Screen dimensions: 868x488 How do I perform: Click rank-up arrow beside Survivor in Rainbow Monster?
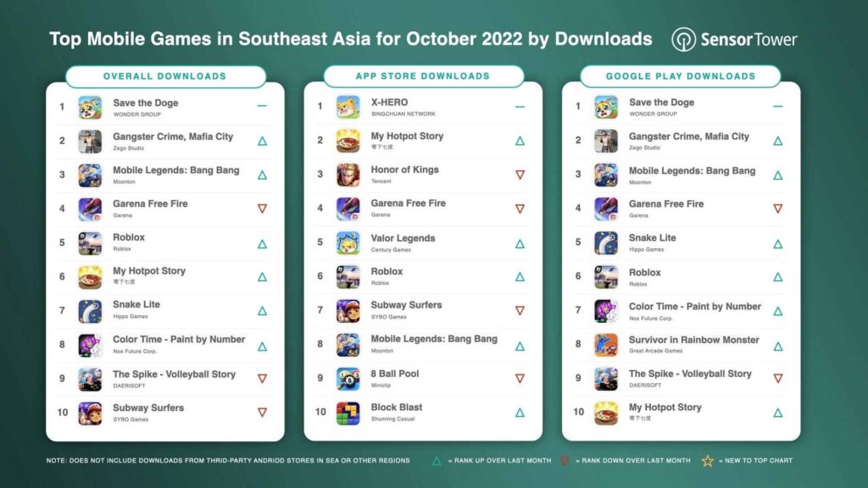[x=778, y=347]
